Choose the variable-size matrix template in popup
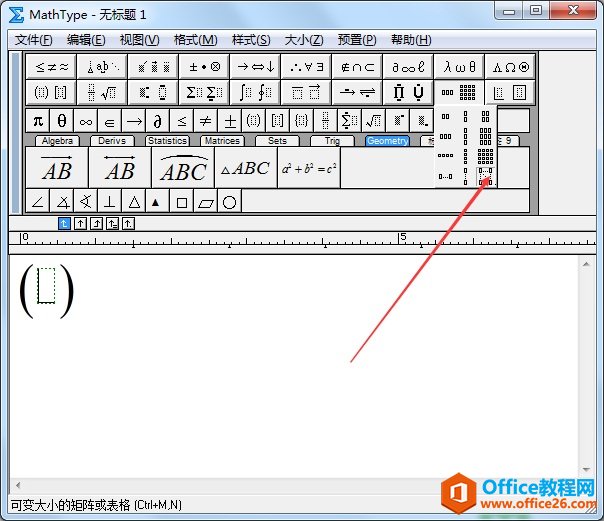The height and width of the screenshot is (521, 604). [485, 177]
